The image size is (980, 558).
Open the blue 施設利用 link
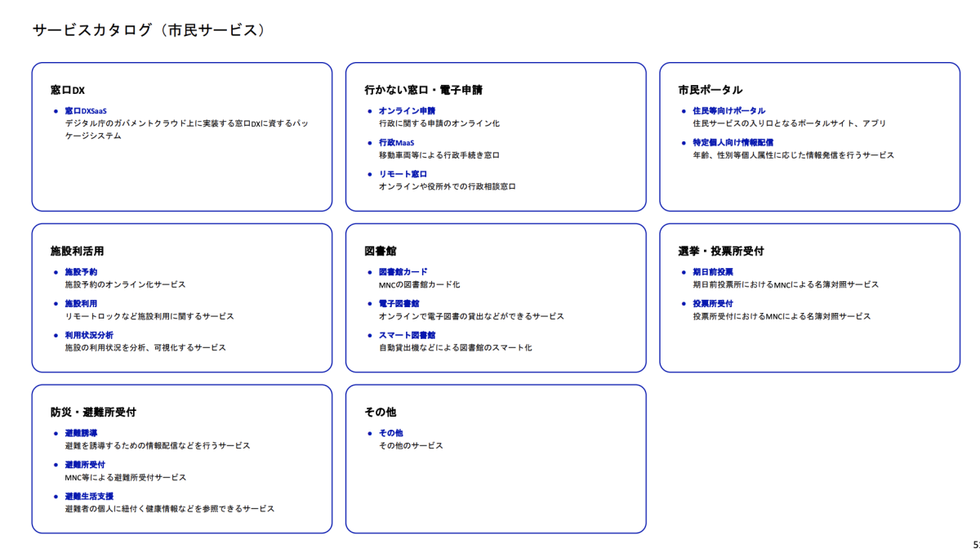[81, 303]
